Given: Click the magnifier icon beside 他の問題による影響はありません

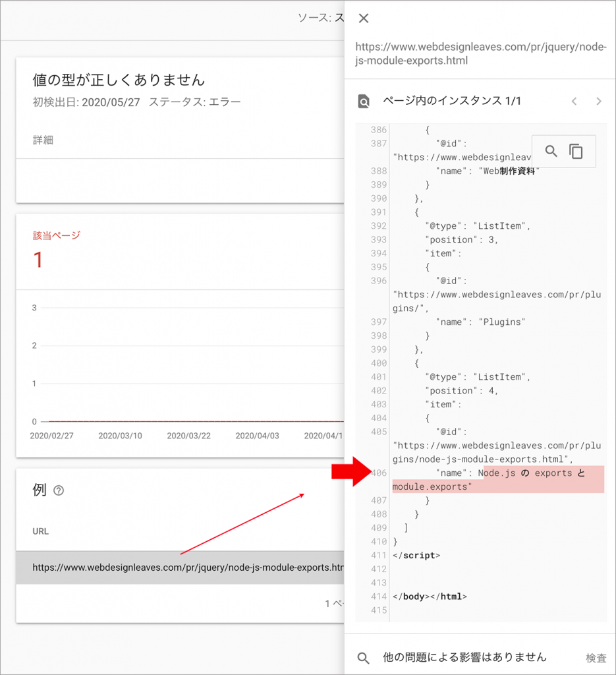Looking at the screenshot, I should pos(364,657).
